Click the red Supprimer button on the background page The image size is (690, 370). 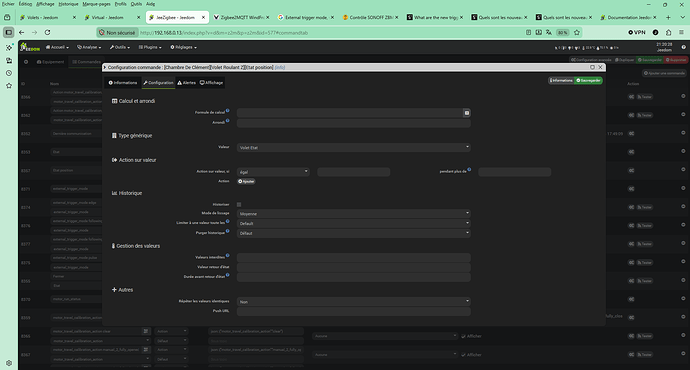pyautogui.click(x=676, y=60)
